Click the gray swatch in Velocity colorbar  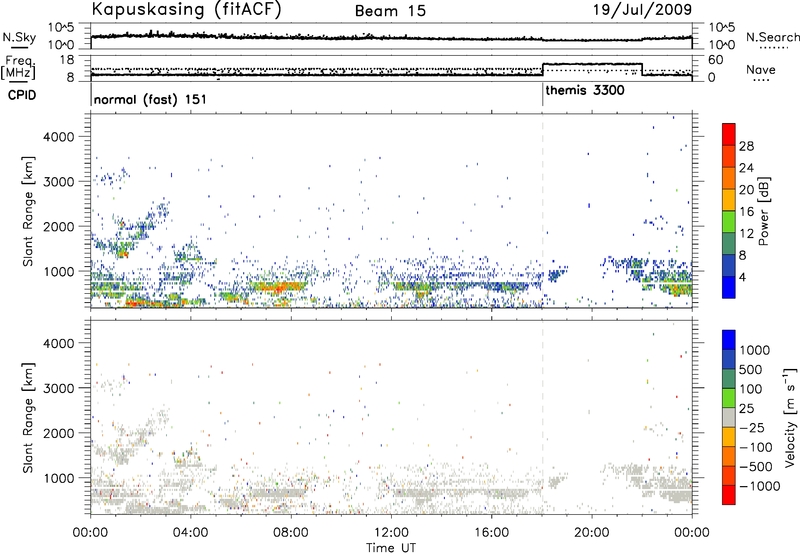click(x=729, y=417)
